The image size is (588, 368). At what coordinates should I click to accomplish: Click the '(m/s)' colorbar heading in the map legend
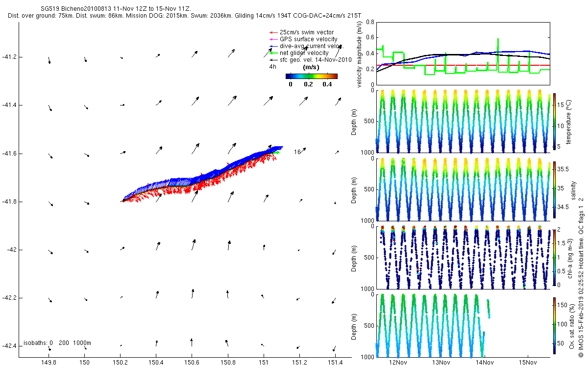click(x=312, y=67)
